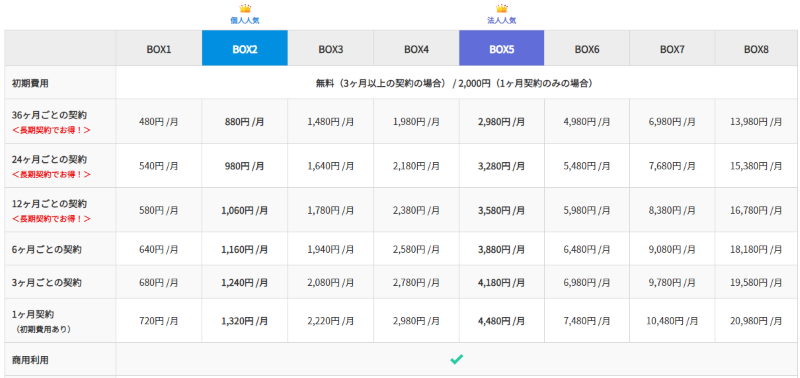800x378 pixels.
Task: Click the 1,320円 /月 price cell
Action: (x=245, y=321)
